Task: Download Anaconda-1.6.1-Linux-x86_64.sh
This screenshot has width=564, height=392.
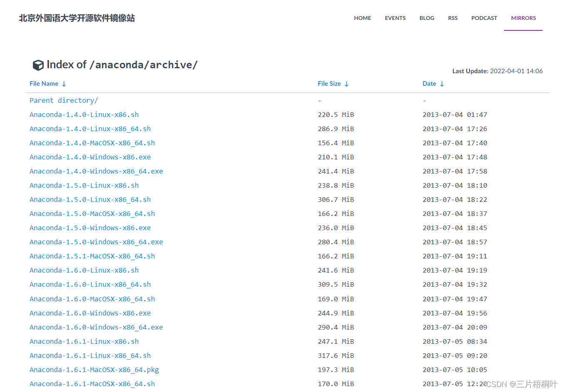Action: point(90,355)
